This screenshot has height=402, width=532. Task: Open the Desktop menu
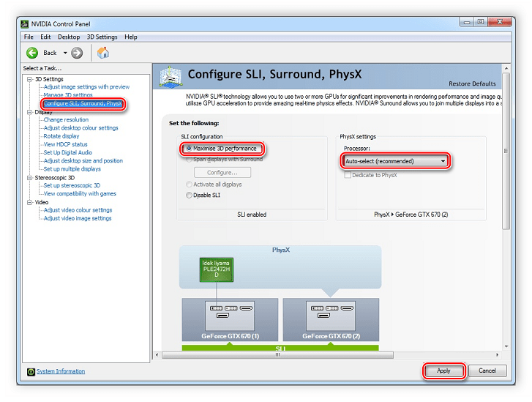click(x=69, y=37)
